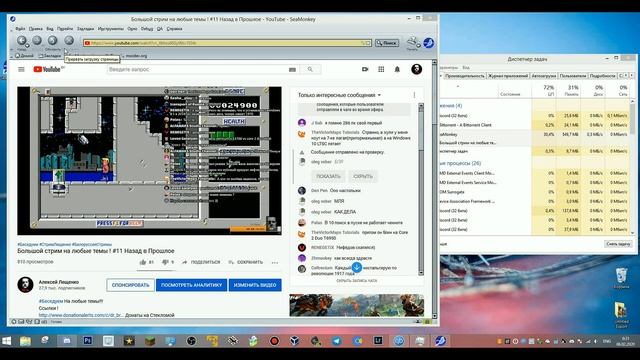Open Telegram from the taskbar
This screenshot has height=360, width=640.
[x=337, y=341]
